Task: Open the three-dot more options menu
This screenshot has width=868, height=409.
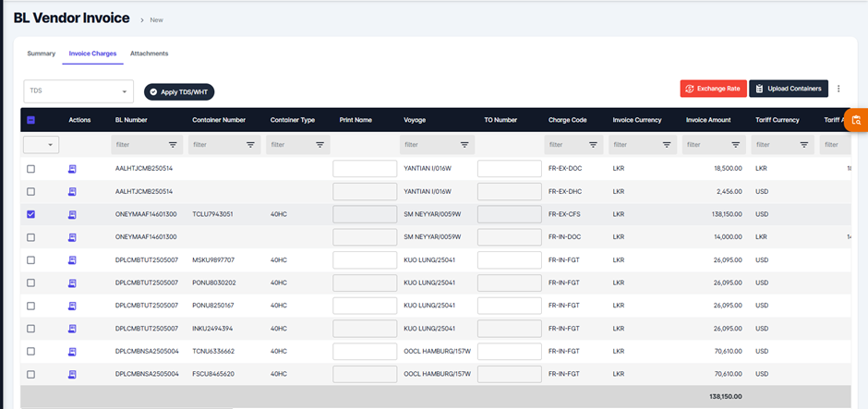Action: [838, 89]
